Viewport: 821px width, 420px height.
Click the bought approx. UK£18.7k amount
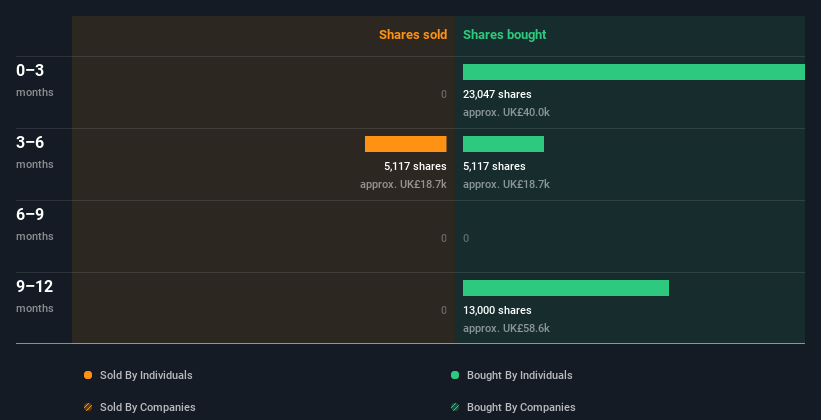[506, 184]
